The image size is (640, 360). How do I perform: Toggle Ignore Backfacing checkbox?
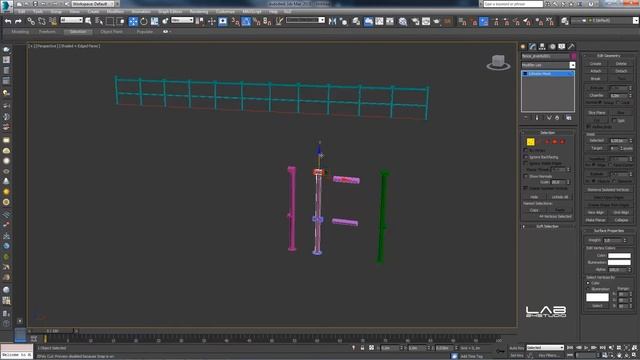[526, 157]
